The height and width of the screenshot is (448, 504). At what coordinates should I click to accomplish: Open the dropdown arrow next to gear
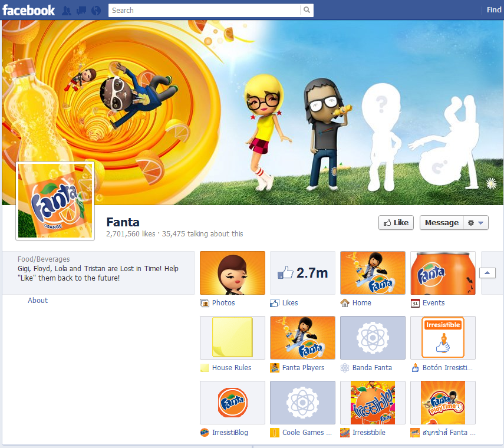pyautogui.click(x=481, y=223)
